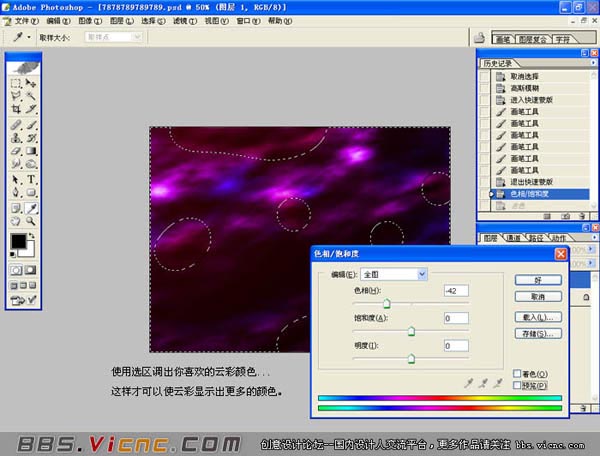Open the File Browser icon in options bar
The width and height of the screenshot is (600, 456).
pyautogui.click(x=479, y=37)
